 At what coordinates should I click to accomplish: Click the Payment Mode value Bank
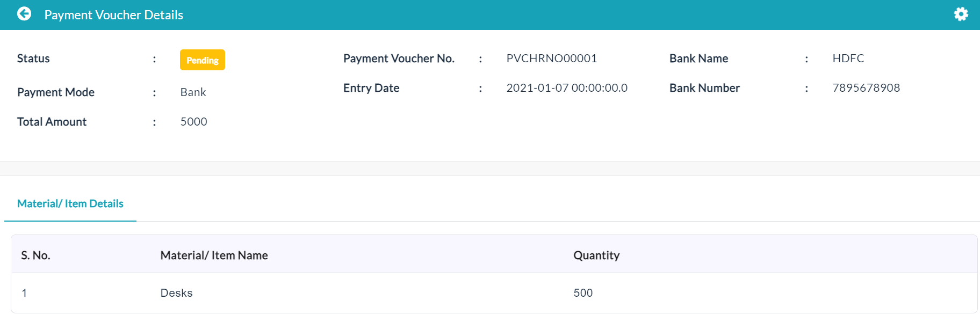pos(193,92)
